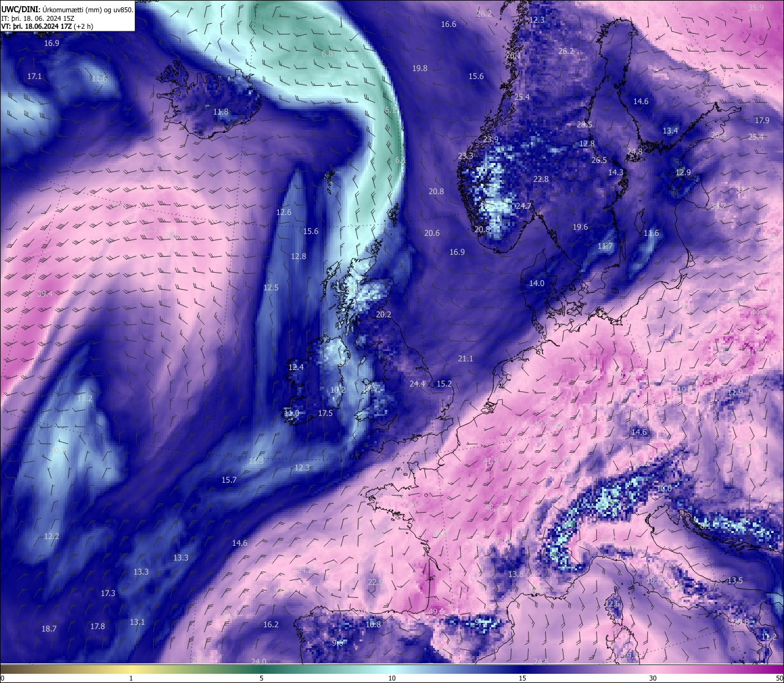Click the 12.6 value on the map
Image resolution: width=784 pixels, height=683 pixels.
pos(284,213)
